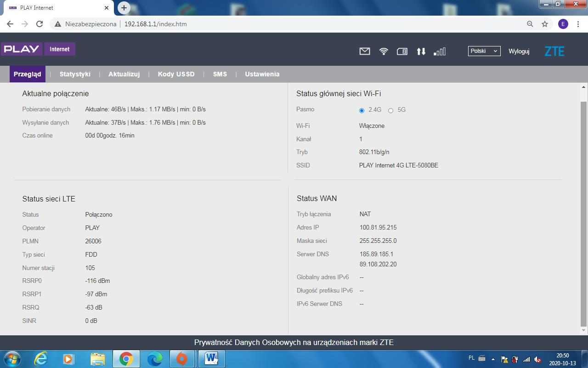Reload the page with the refresh icon
Screen dimensions: 588x368
(x=39, y=23)
